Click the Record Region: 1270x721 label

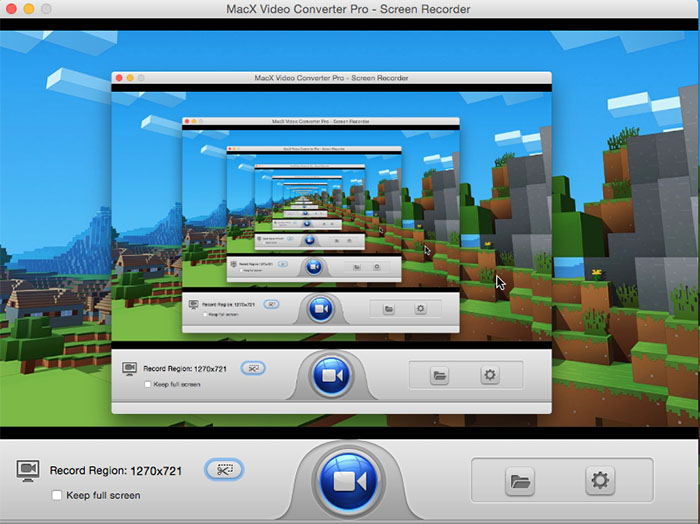(x=116, y=470)
